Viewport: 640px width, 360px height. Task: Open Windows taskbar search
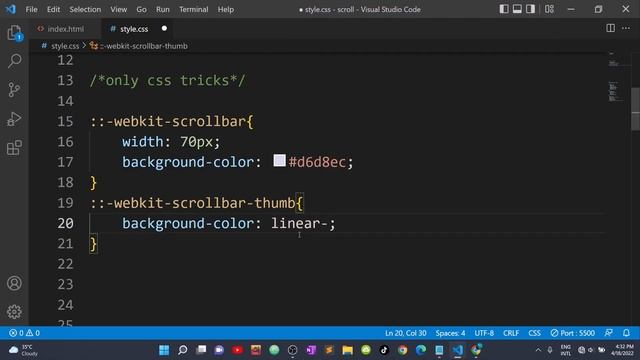tap(182, 350)
